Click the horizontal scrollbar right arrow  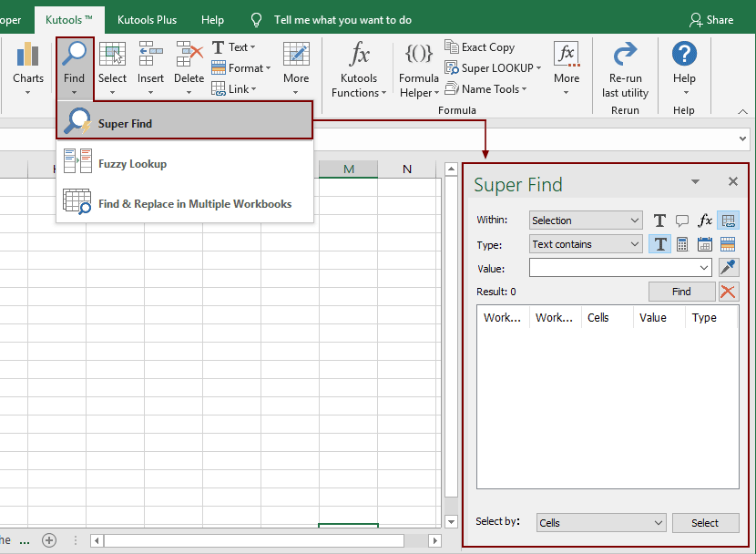point(434,541)
